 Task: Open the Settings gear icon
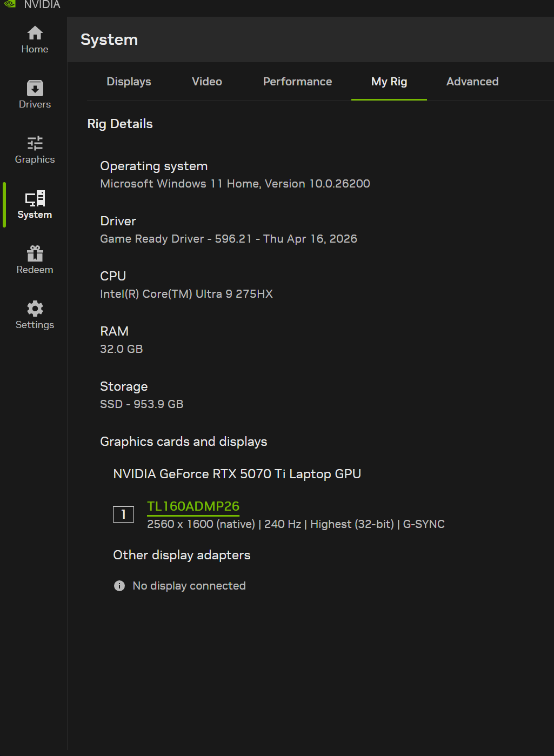tap(35, 309)
